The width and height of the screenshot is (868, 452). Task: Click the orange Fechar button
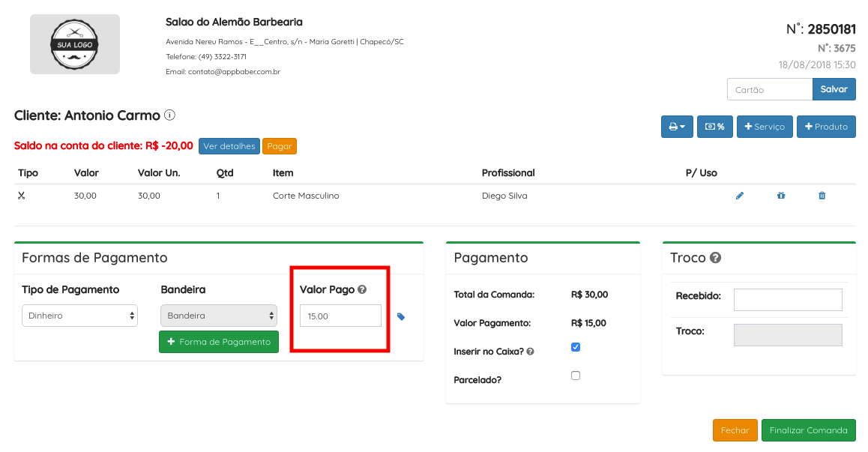735,430
